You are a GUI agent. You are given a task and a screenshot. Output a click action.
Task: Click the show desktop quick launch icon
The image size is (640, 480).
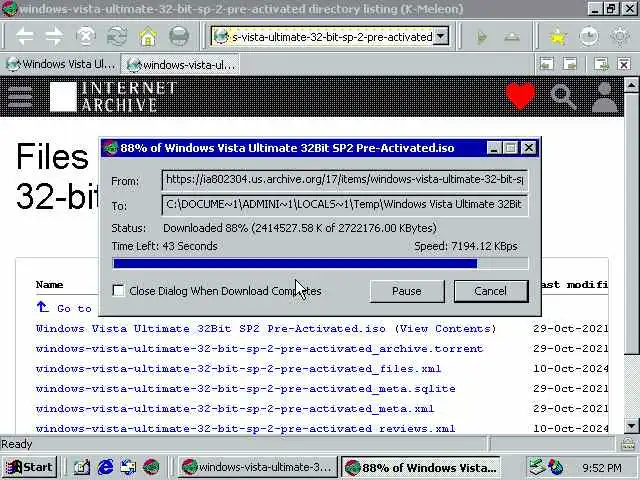tap(128, 467)
